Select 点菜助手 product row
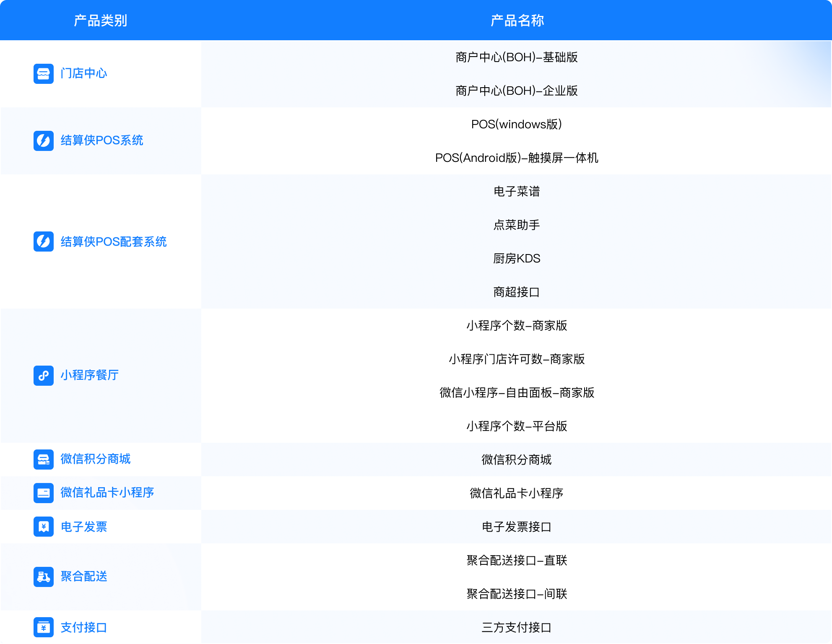This screenshot has height=644, width=832. point(517,225)
